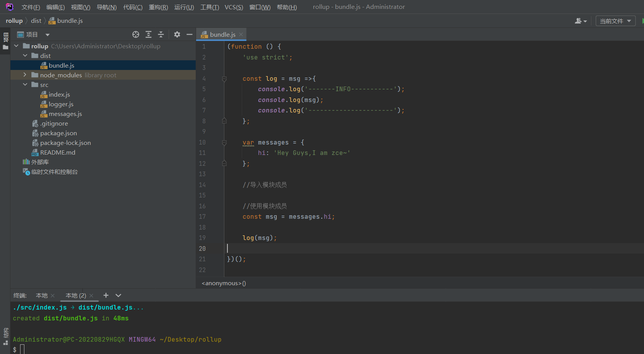Collapse all items in project tree
The width and height of the screenshot is (644, 354).
click(x=161, y=34)
